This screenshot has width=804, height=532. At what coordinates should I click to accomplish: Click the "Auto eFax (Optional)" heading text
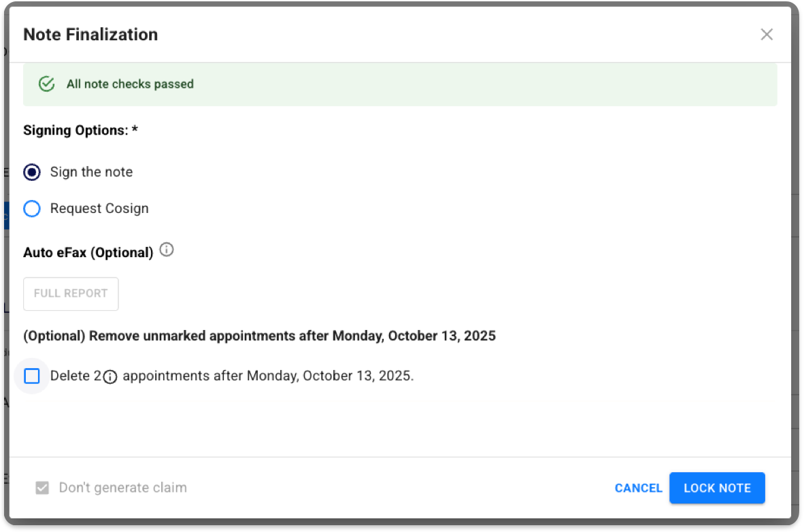(x=88, y=252)
